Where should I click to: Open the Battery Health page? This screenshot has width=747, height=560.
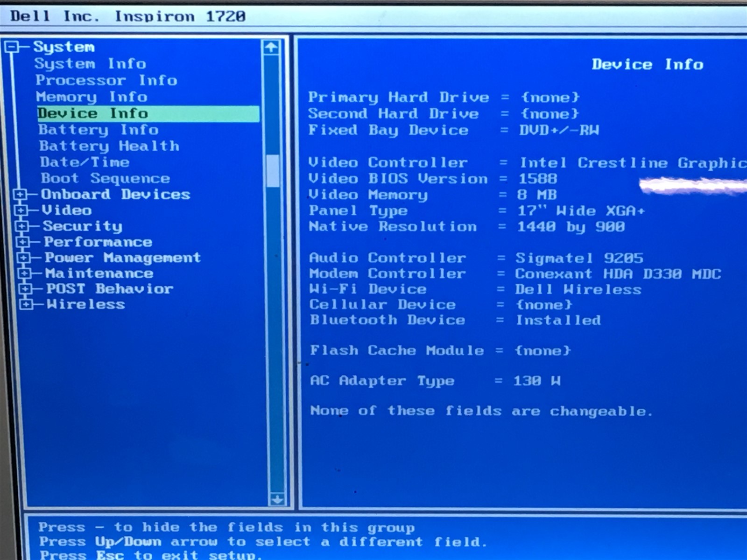109,146
